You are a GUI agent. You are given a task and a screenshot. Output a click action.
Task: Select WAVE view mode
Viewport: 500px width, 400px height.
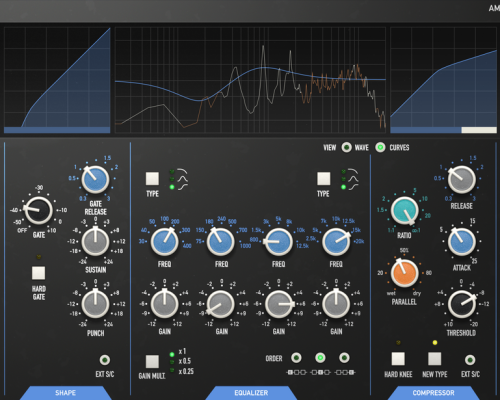[x=347, y=147]
